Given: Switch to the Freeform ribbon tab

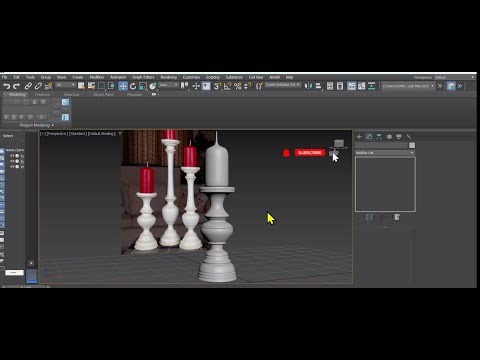Looking at the screenshot, I should pyautogui.click(x=42, y=95).
